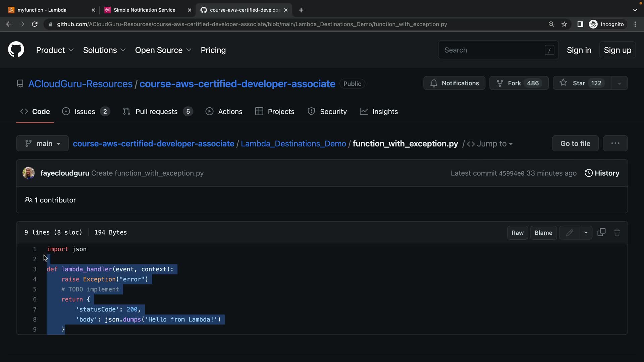Bookmark page with star icon
Image resolution: width=644 pixels, height=362 pixels.
click(565, 24)
